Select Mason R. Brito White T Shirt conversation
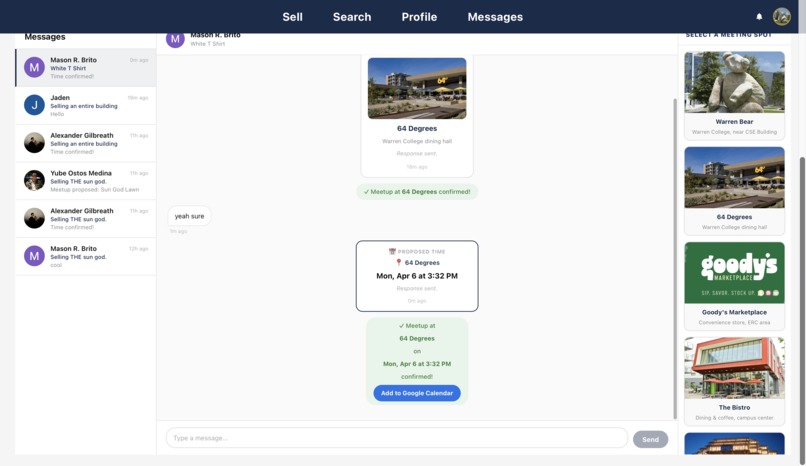Viewport: 806px width, 466px height. pyautogui.click(x=86, y=68)
